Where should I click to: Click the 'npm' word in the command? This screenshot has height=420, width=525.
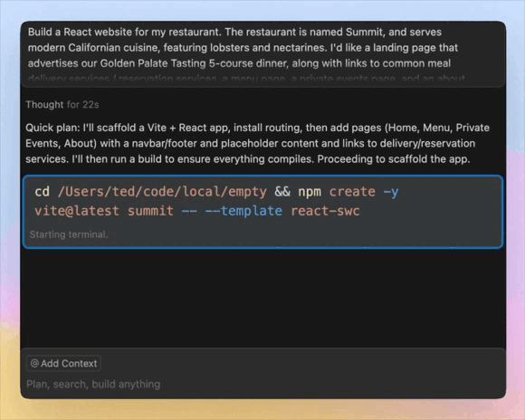coord(310,192)
